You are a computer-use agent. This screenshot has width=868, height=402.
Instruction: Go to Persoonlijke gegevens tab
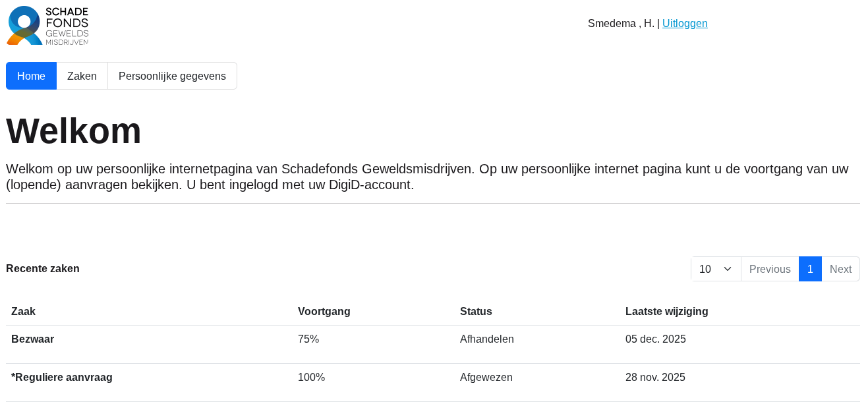(172, 76)
